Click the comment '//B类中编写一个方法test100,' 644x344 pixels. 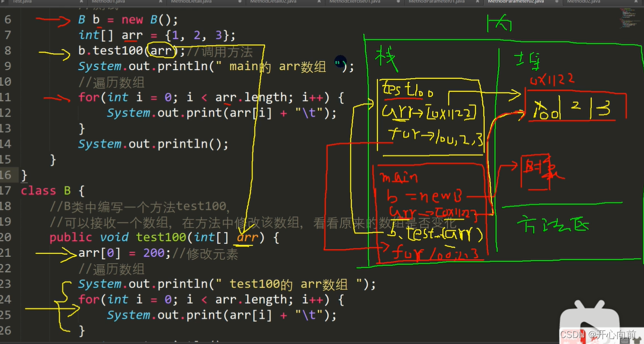140,206
